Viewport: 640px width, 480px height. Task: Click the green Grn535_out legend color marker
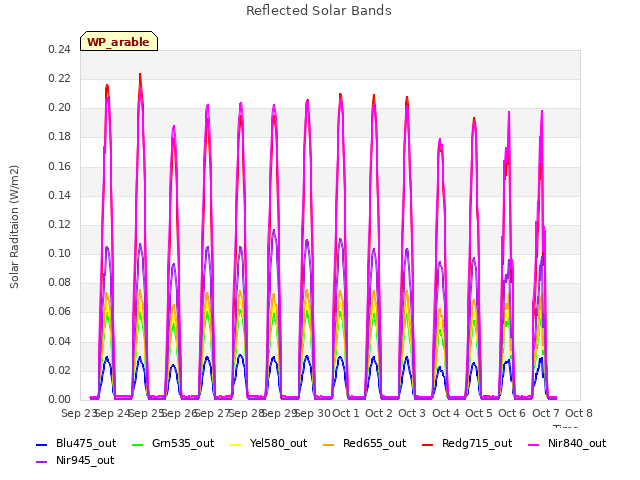point(138,444)
